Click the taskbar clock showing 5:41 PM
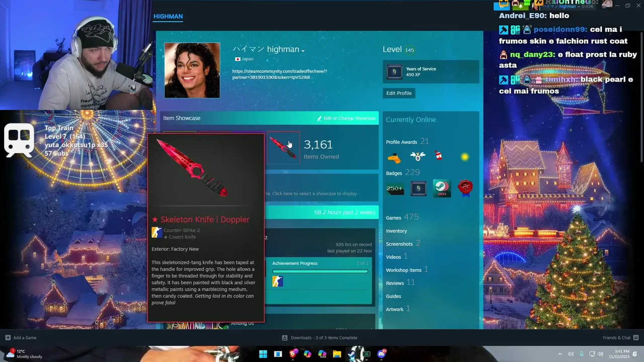644x362 pixels. pos(619,354)
